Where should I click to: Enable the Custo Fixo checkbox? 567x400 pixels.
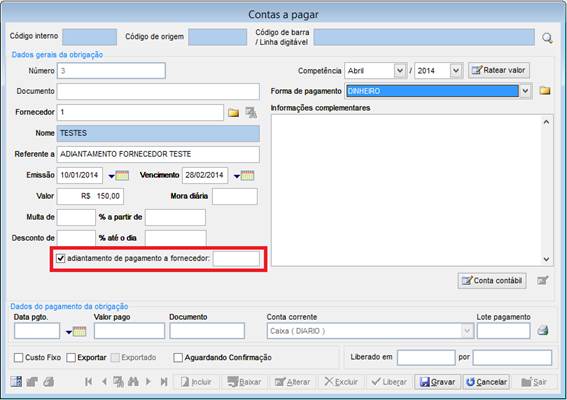coord(18,358)
